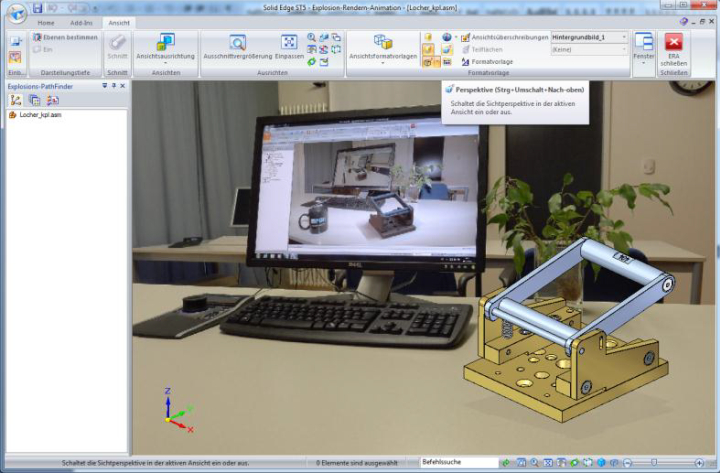Click the first icon in PathFinder toolbar
The height and width of the screenshot is (473, 720).
(16, 100)
